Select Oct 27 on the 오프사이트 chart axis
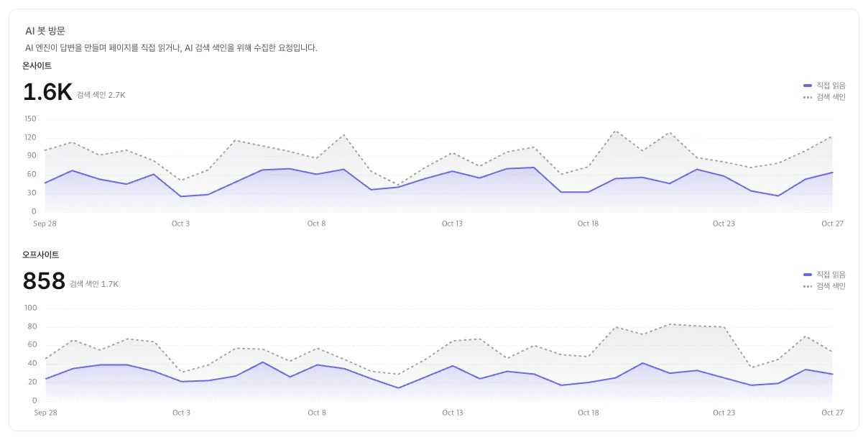The width and height of the screenshot is (868, 440). (x=832, y=413)
